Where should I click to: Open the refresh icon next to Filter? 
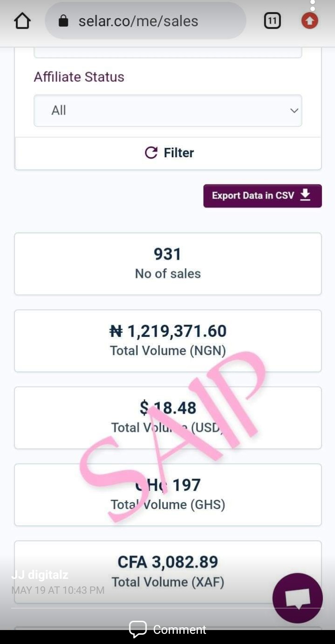click(x=151, y=153)
